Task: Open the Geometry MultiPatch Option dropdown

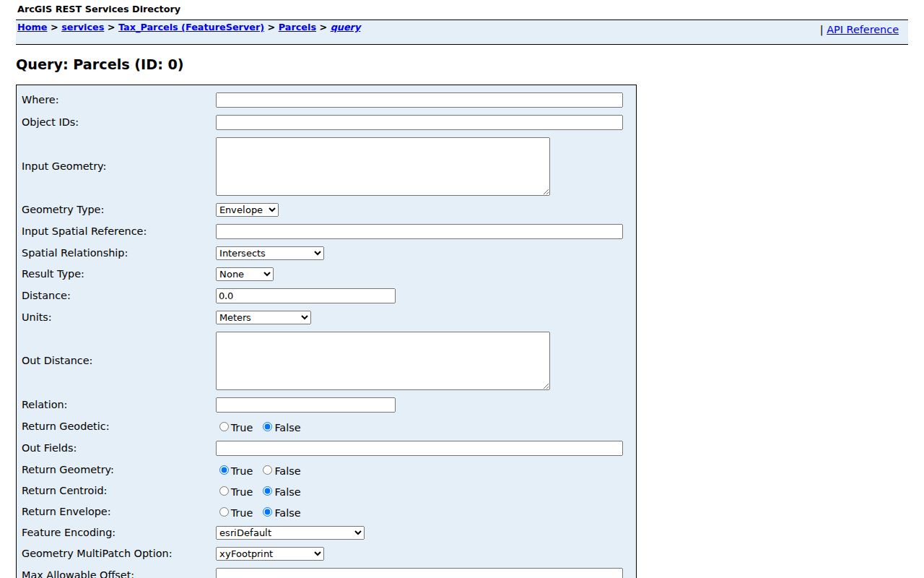Action: point(270,553)
